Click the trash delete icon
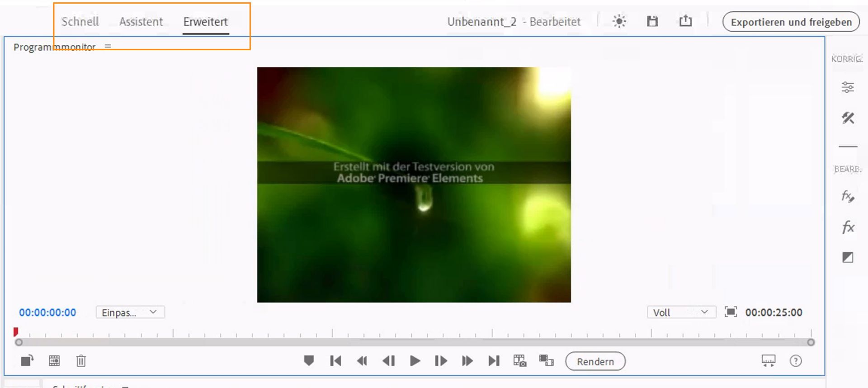 [81, 361]
